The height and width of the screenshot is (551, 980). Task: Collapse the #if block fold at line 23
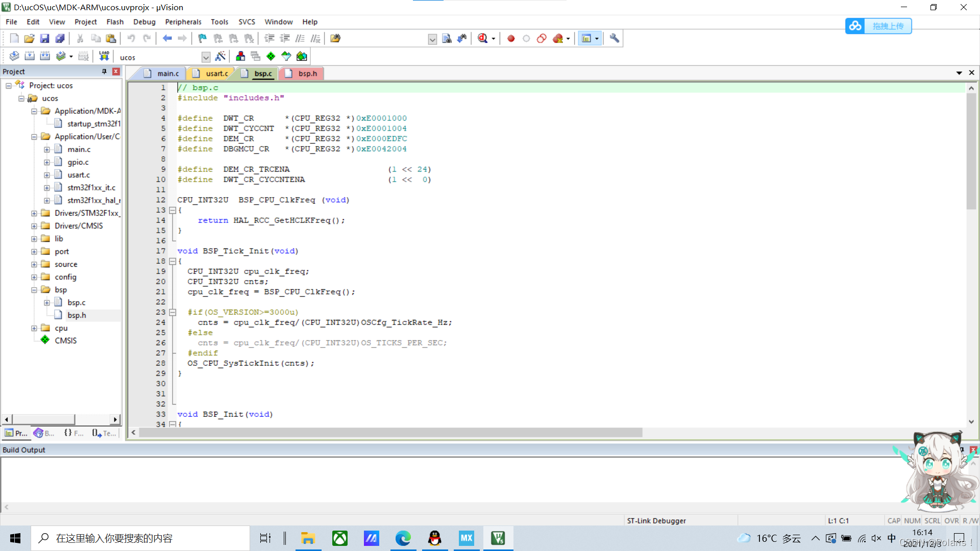pyautogui.click(x=173, y=312)
